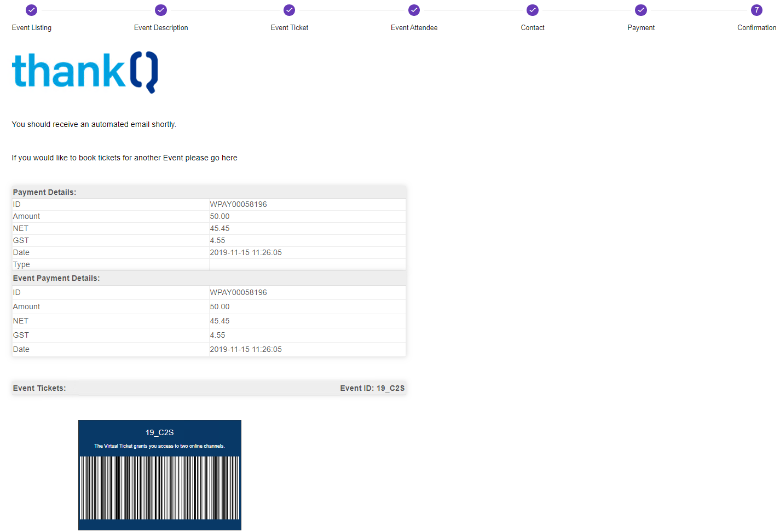Select Payment Details ID value WPAY00058196
780x532 pixels.
pos(239,204)
